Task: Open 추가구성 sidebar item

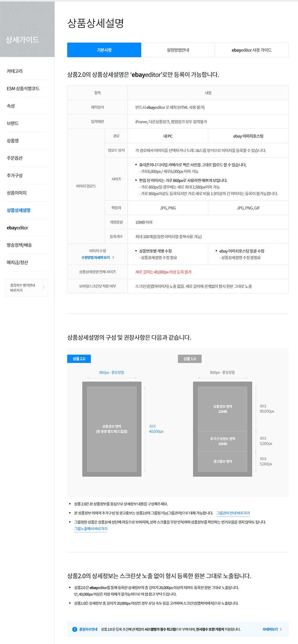Action: [15, 175]
